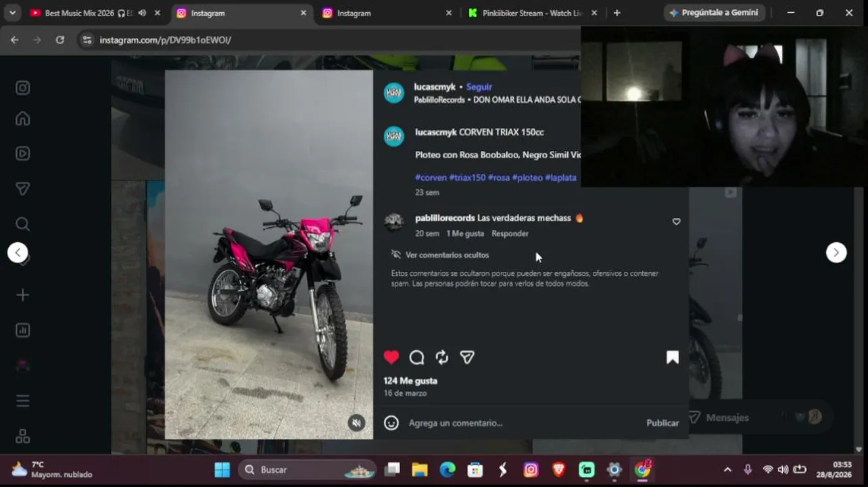Open the #corven hashtag
868x487 pixels.
431,177
